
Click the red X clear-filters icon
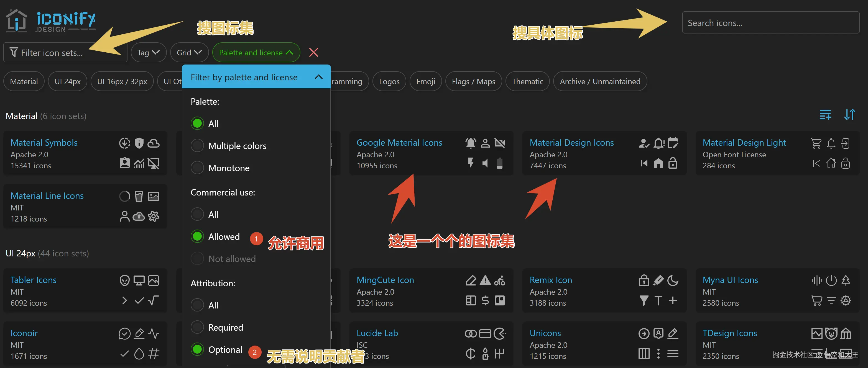pos(313,53)
